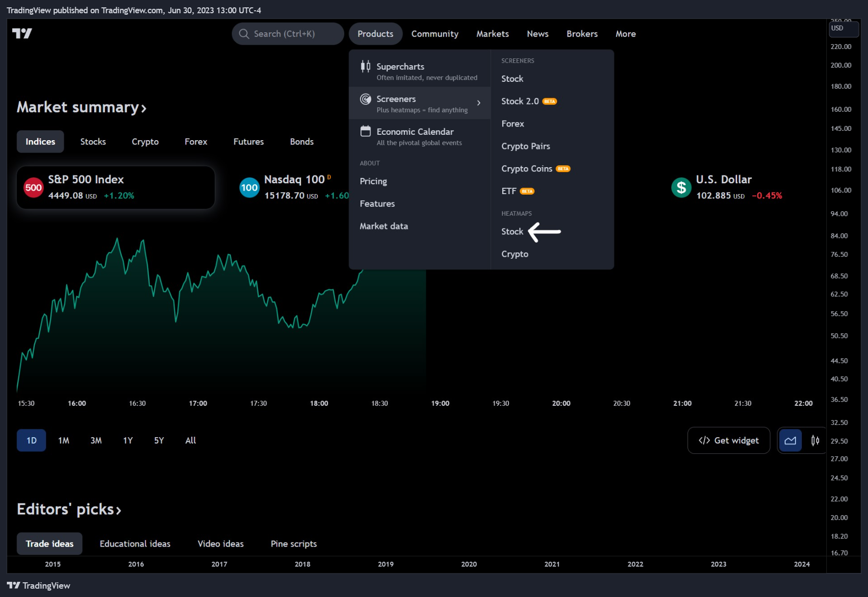Screen dimensions: 868x597
Task: Open the Features link
Action: pos(377,203)
